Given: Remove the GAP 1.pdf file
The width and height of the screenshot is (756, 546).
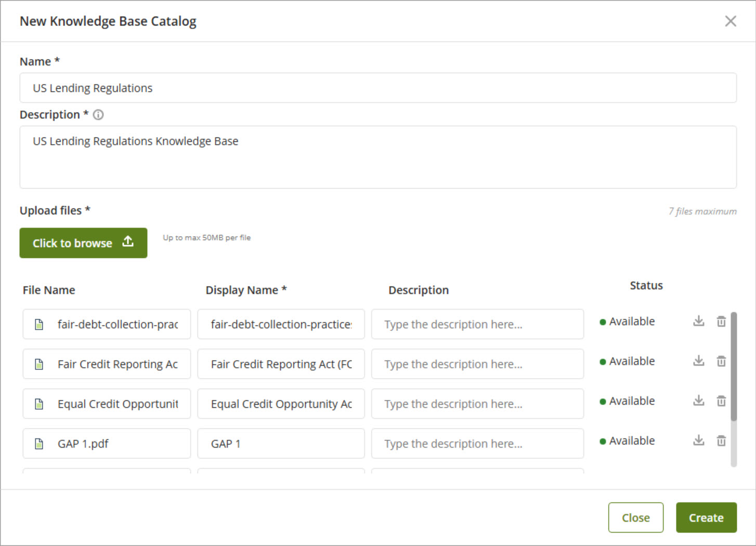Looking at the screenshot, I should pos(721,441).
